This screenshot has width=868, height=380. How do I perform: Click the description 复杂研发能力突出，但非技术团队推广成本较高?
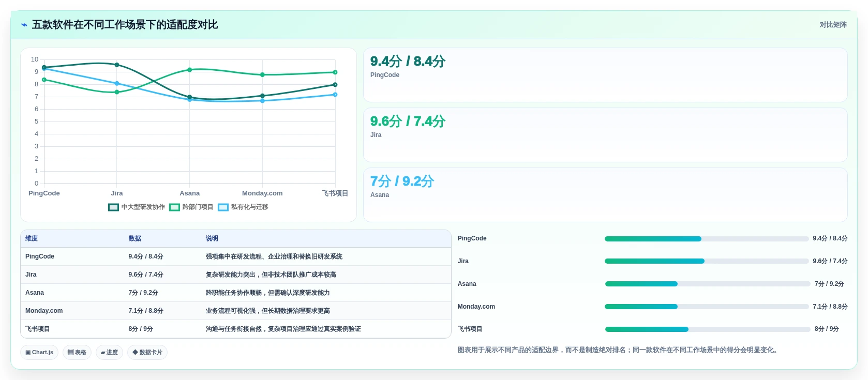(x=271, y=275)
